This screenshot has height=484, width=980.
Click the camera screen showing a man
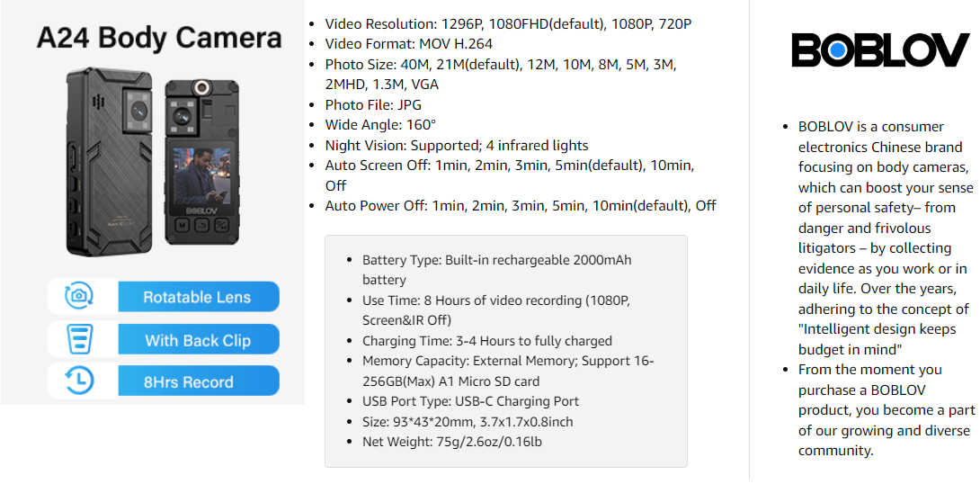coord(201,175)
